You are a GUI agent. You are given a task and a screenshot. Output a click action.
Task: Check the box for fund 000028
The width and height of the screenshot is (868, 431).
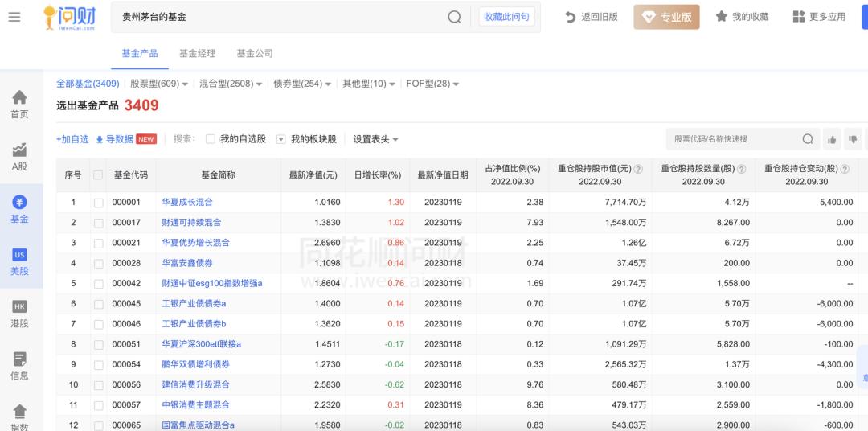[99, 264]
